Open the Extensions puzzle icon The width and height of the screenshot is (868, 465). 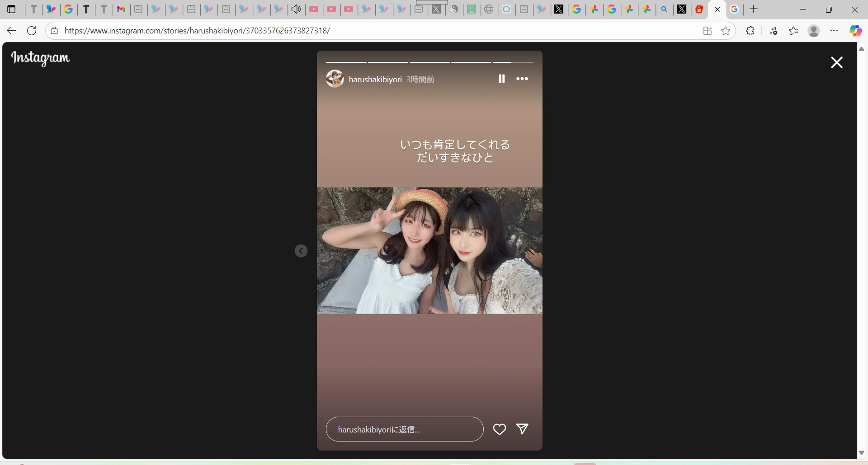(x=750, y=31)
